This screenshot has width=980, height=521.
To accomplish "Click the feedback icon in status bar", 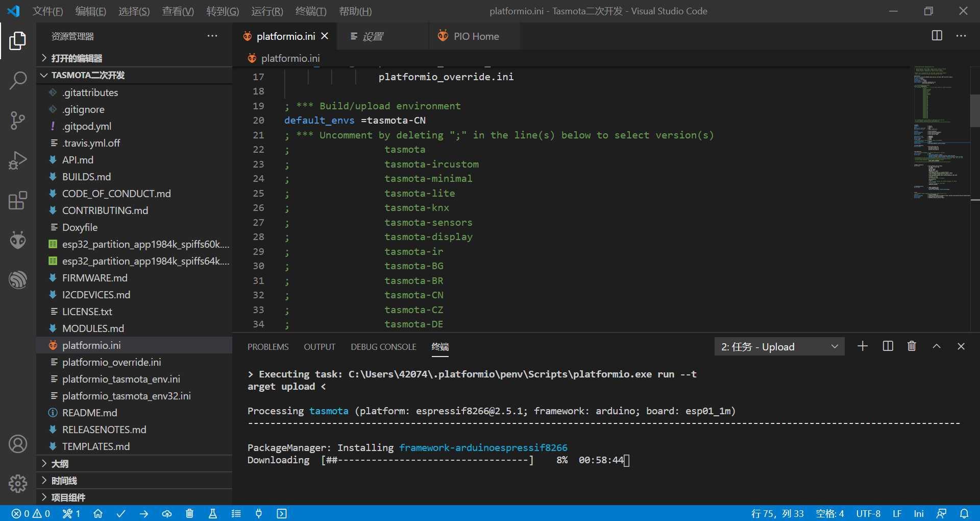I will point(942,513).
